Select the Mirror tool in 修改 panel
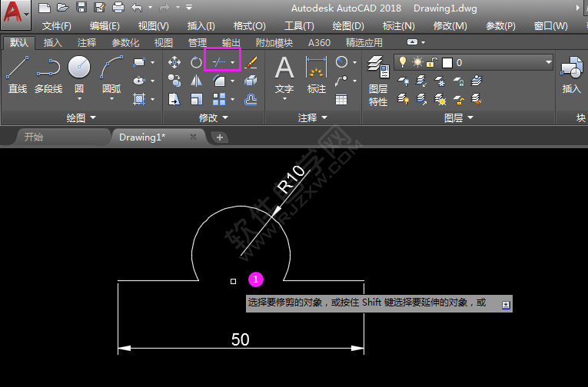Viewport: 588px width, 387px height. (x=197, y=80)
